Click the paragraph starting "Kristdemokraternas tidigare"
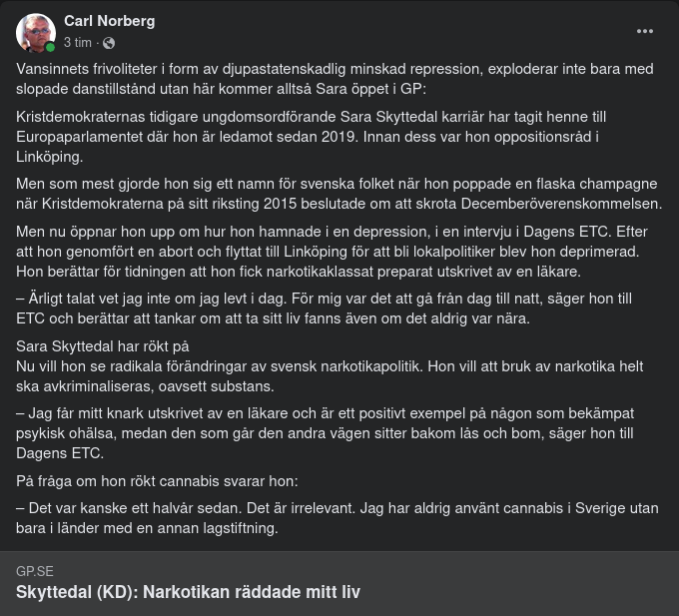Image resolution: width=679 pixels, height=616 pixels. [311, 137]
